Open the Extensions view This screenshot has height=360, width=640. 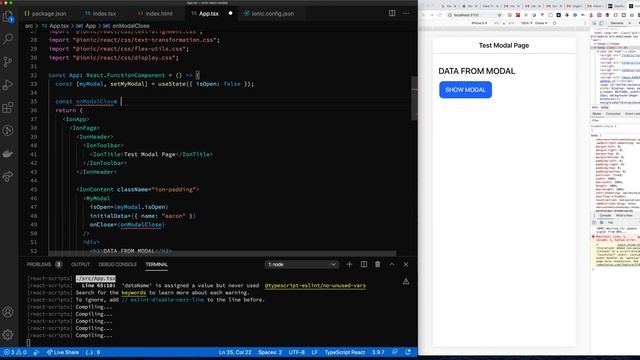coord(8,108)
